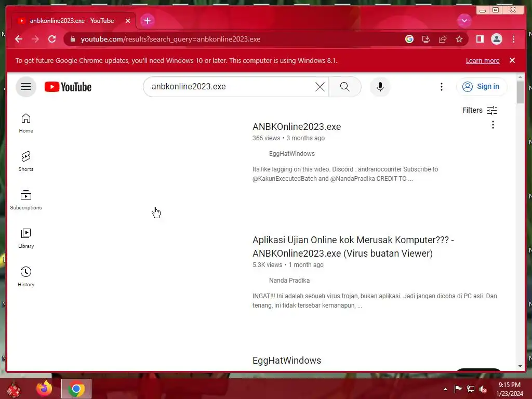Viewport: 532px width, 399px height.
Task: Show hidden tray icons arrow
Action: 445,389
